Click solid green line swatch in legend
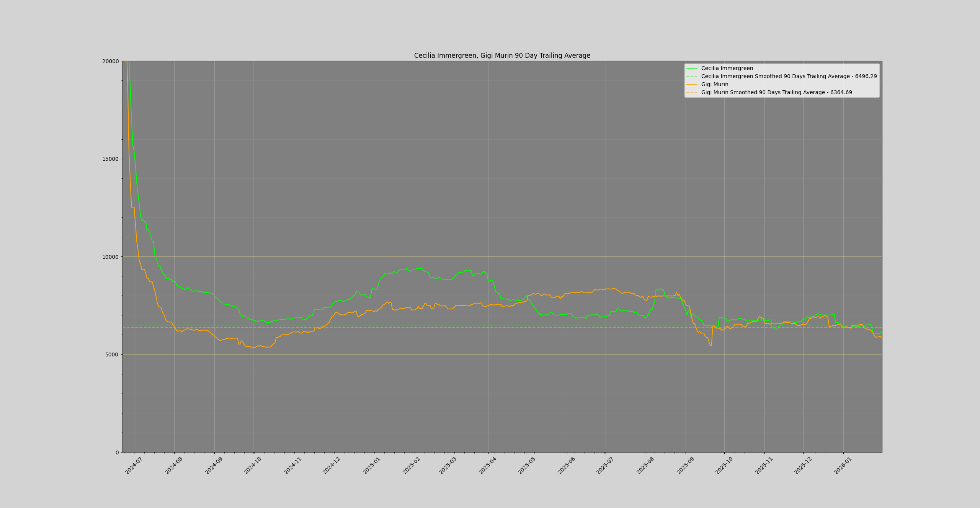 pyautogui.click(x=692, y=69)
